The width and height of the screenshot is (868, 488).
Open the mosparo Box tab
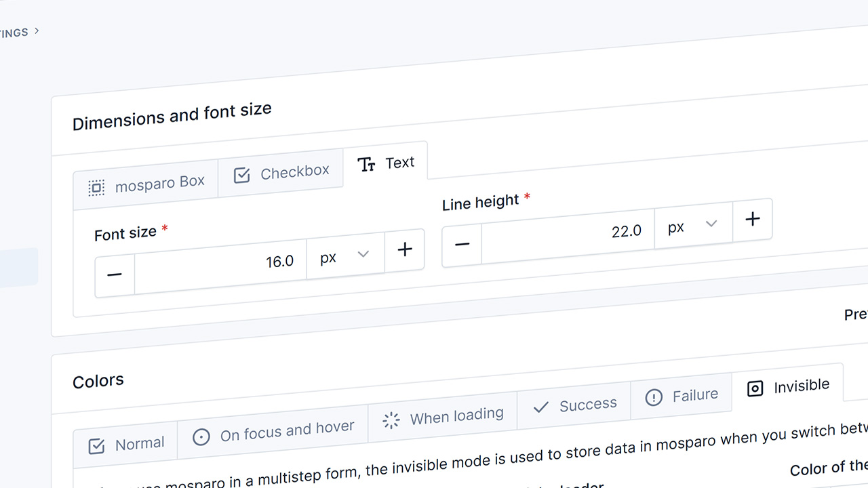(146, 184)
